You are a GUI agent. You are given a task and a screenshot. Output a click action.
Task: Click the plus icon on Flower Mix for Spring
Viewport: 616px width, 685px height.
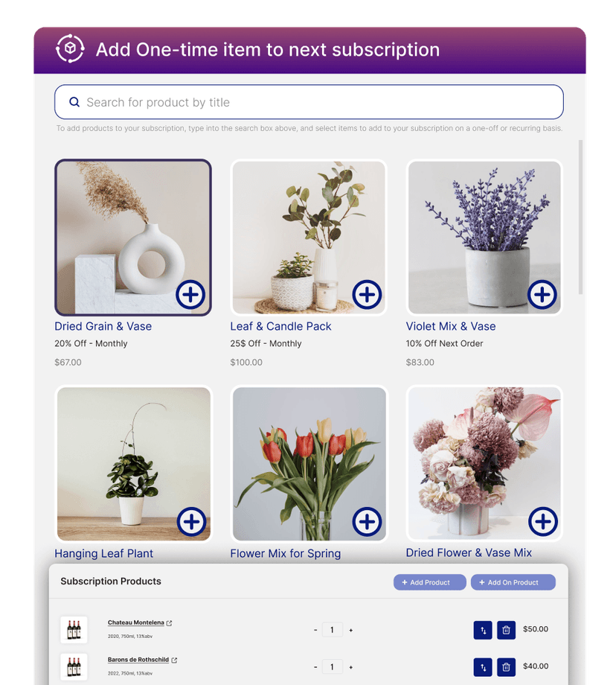[x=366, y=522]
